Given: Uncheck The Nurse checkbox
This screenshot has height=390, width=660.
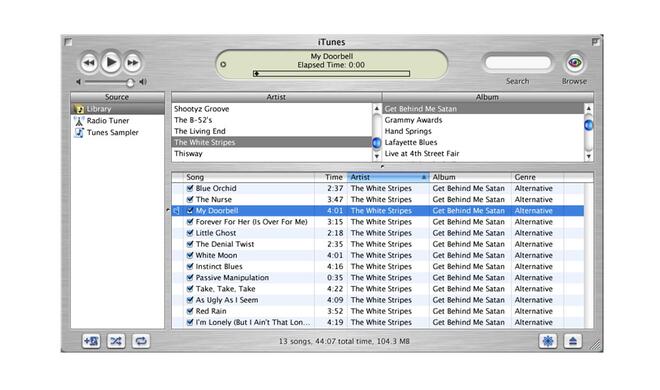Looking at the screenshot, I should pyautogui.click(x=190, y=199).
